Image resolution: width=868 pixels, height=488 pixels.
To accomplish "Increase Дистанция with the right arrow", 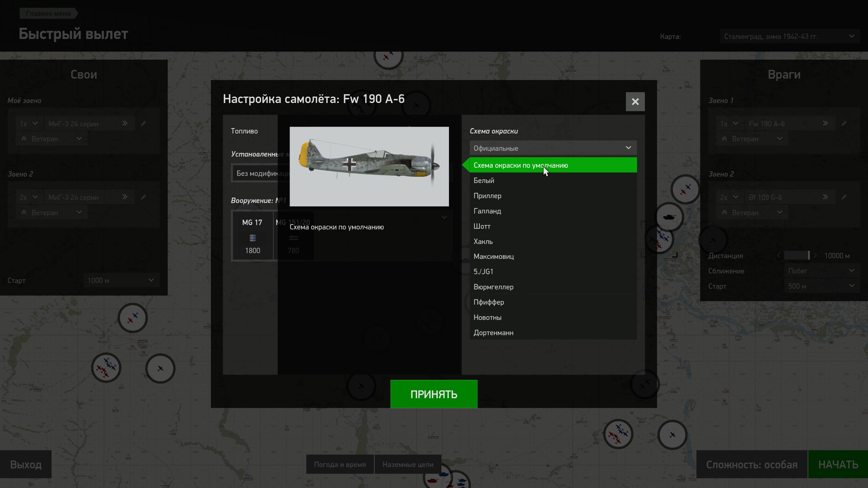I will (815, 255).
